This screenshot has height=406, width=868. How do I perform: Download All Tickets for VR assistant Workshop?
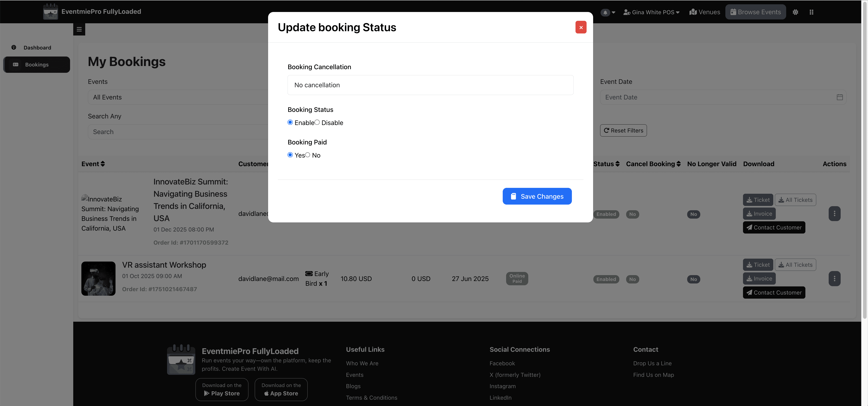(795, 265)
